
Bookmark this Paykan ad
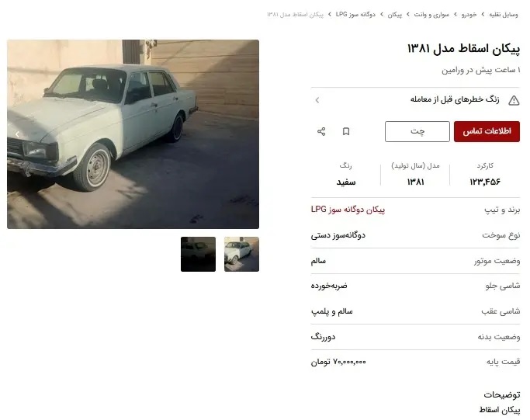point(346,131)
